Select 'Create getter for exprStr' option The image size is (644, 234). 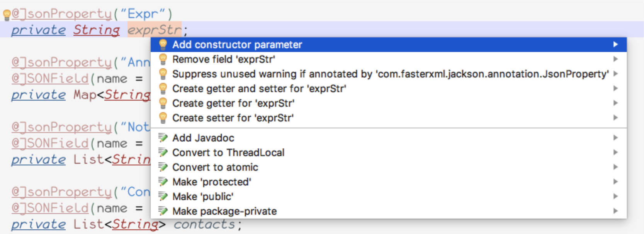click(x=233, y=103)
